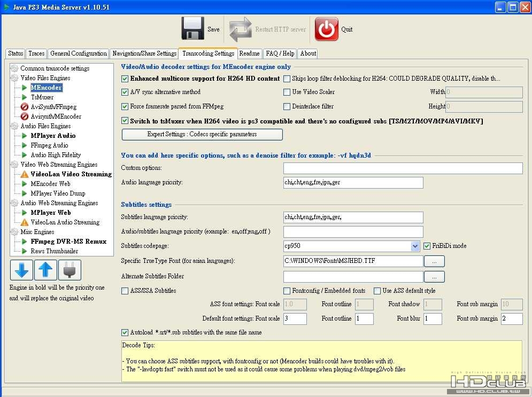Click the red disabled icon beside AviSynth/FFmpeg

coord(25,107)
